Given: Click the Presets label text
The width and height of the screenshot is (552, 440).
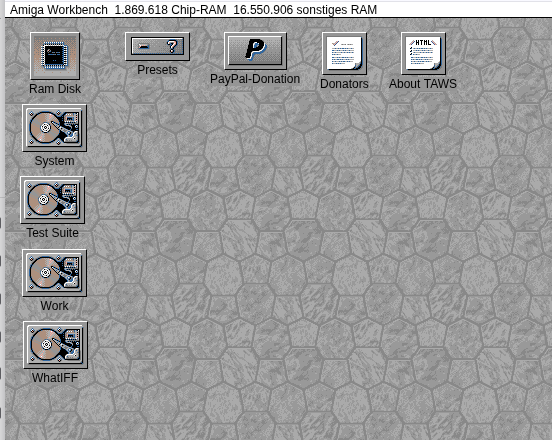Looking at the screenshot, I should [x=157, y=70].
